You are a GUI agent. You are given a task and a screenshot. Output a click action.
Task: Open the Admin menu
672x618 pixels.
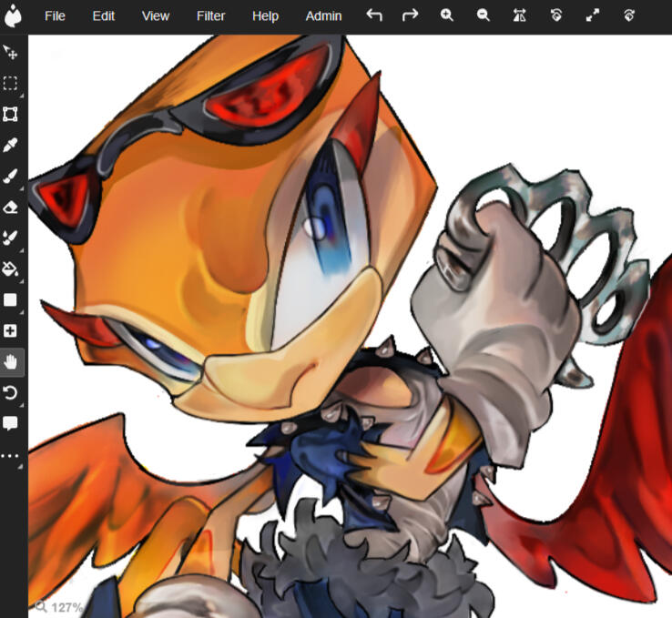pos(323,15)
